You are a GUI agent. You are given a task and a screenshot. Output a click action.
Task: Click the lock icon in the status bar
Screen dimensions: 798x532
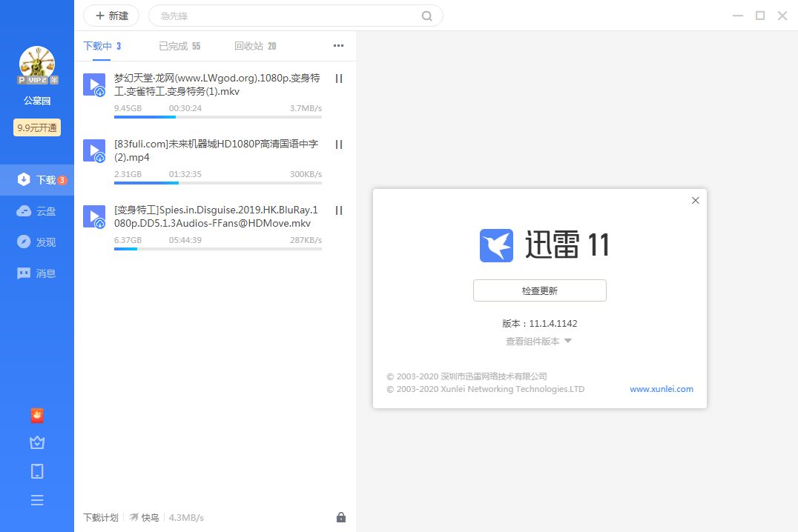click(341, 517)
